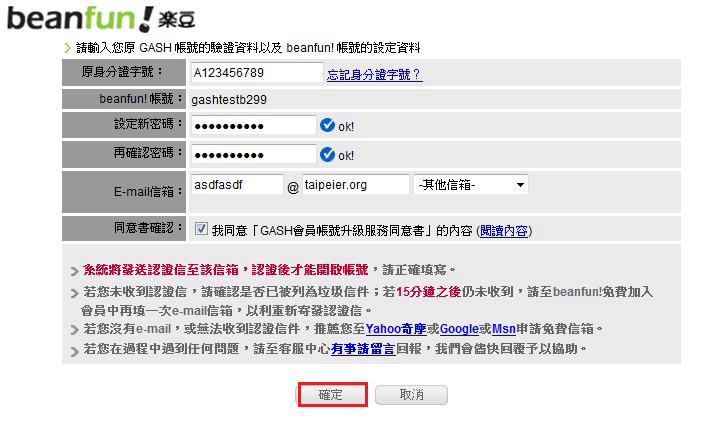Open the 其他信箱 email provider dropdown

[470, 185]
